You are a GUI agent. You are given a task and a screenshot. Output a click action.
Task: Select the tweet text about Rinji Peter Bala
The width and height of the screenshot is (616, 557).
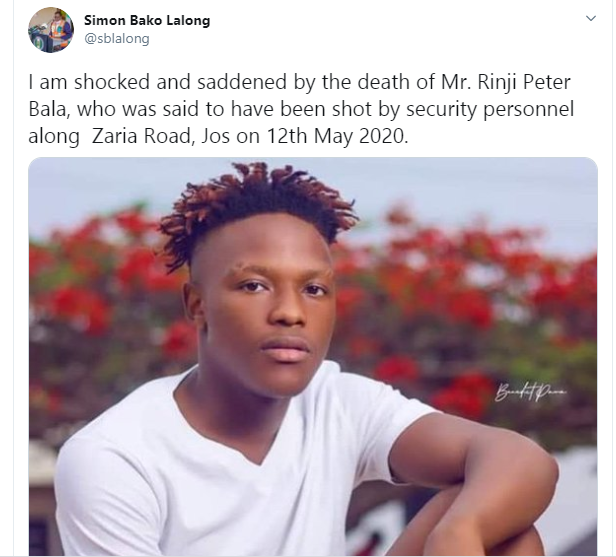coord(301,109)
